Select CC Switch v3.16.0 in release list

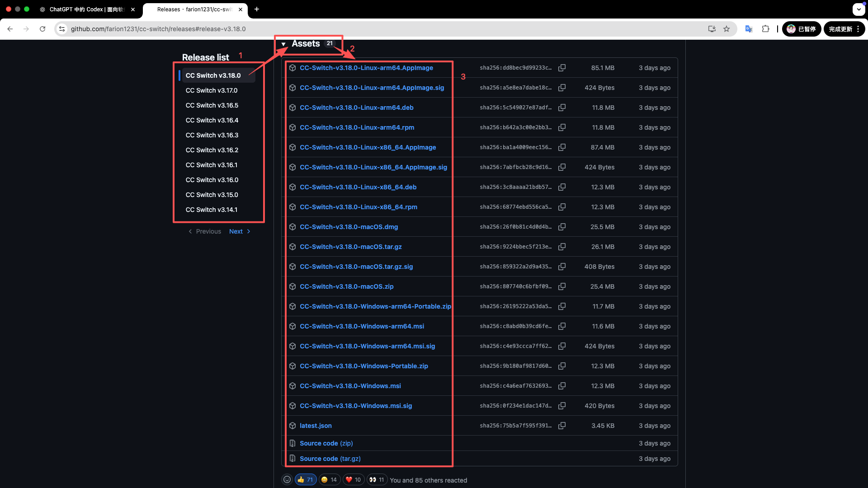tap(212, 180)
